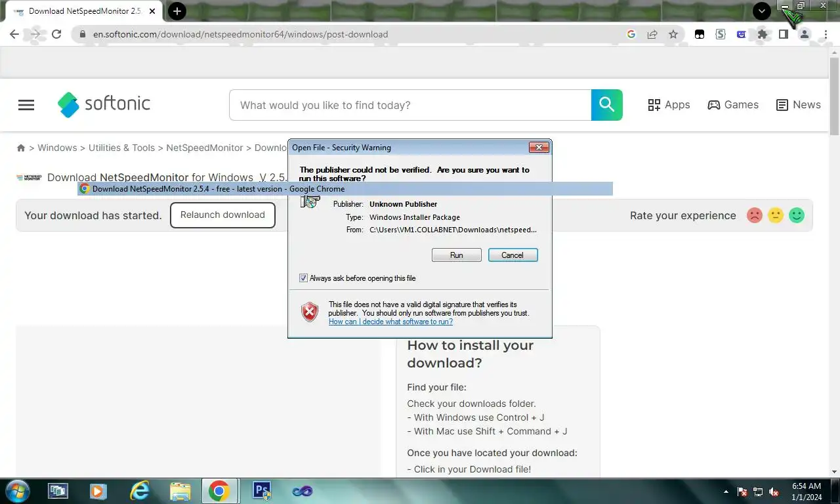The image size is (840, 504).
Task: Open the Windows Start menu
Action: (x=17, y=491)
